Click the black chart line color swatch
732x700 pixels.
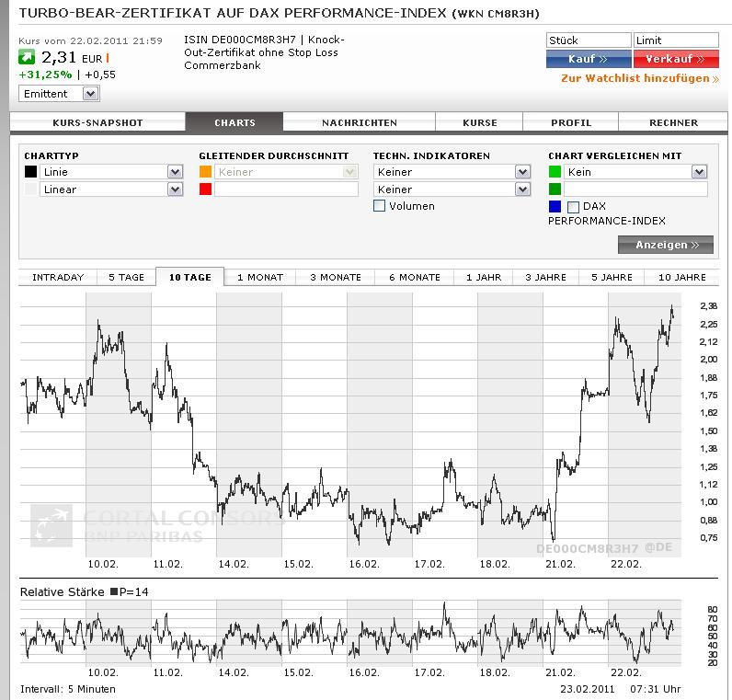(x=30, y=172)
